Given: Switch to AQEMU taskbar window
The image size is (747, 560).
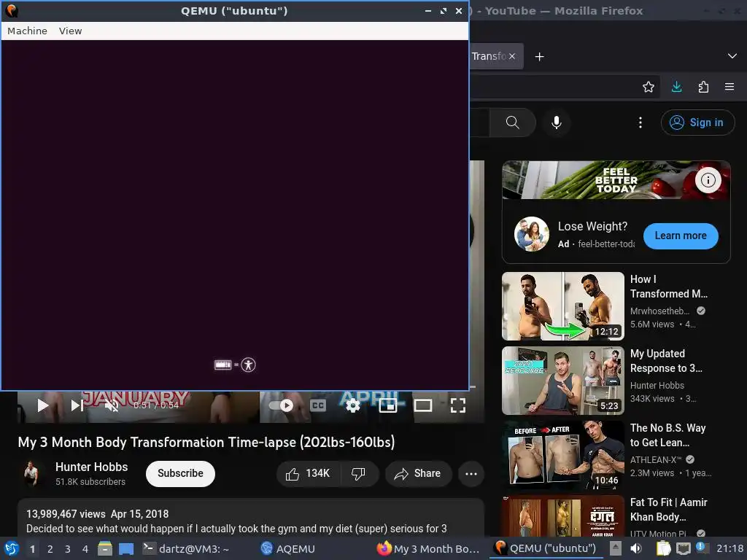Looking at the screenshot, I should (x=289, y=548).
